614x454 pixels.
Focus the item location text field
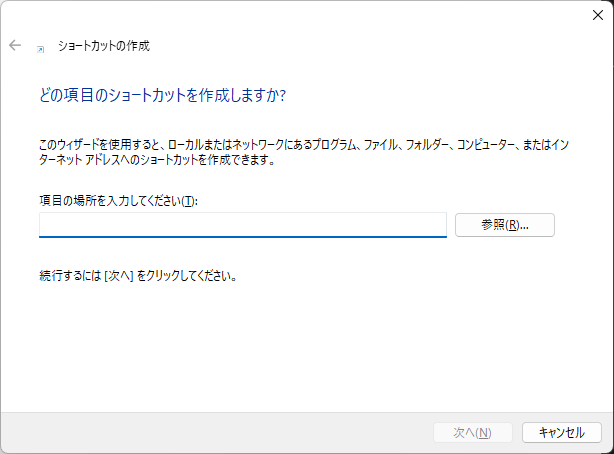click(x=242, y=224)
